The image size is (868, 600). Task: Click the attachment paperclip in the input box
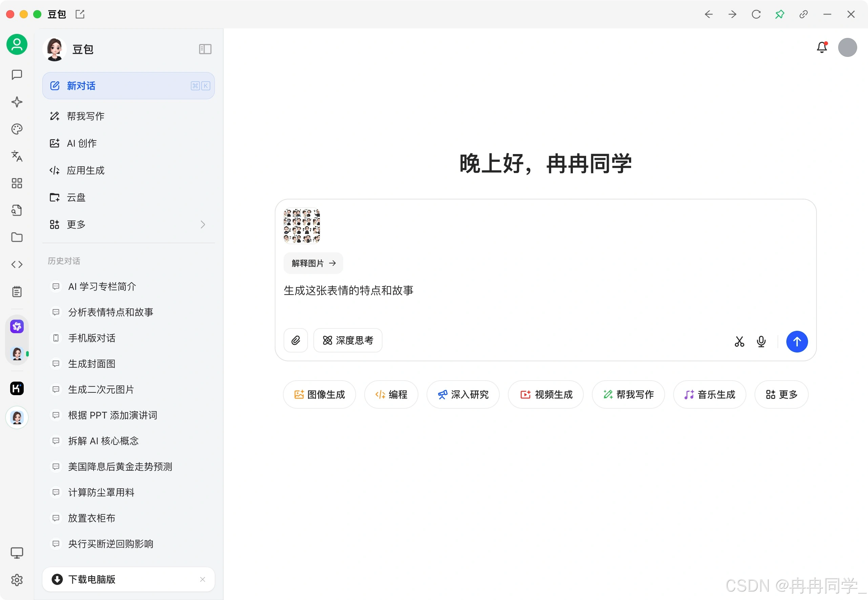pyautogui.click(x=296, y=340)
